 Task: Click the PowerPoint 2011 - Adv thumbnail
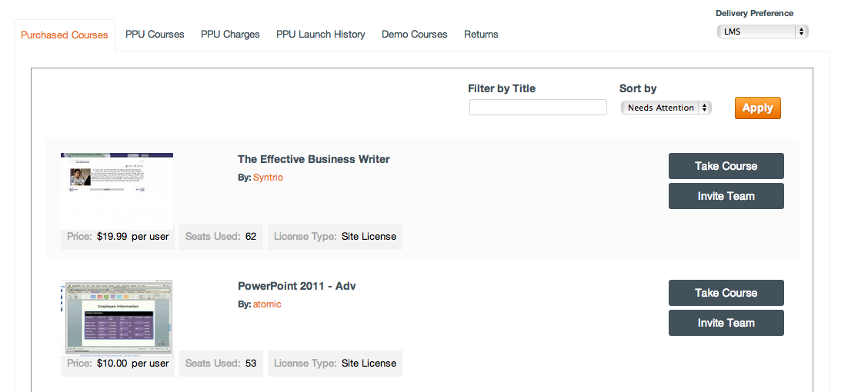click(x=117, y=315)
